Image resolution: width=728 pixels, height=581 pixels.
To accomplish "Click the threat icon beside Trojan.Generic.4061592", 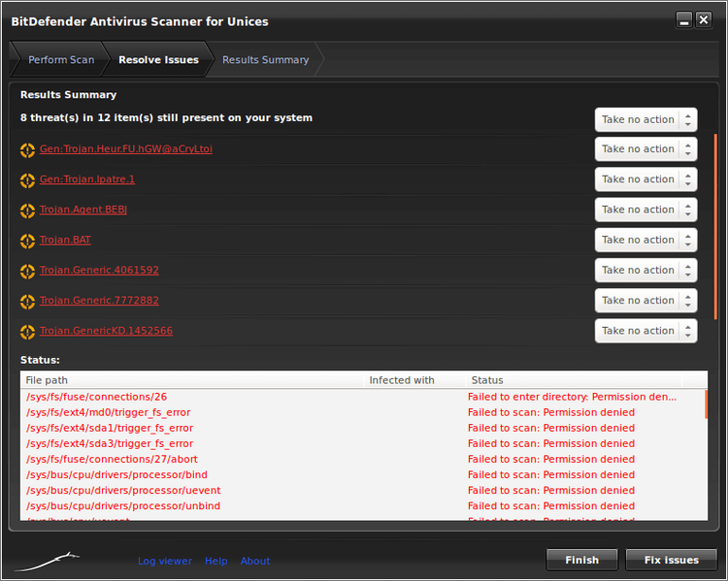I will pyautogui.click(x=27, y=271).
